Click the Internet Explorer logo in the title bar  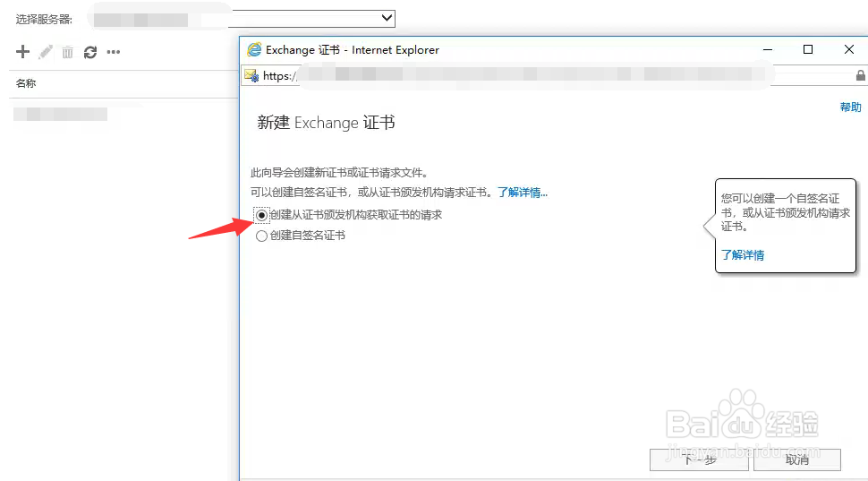pyautogui.click(x=254, y=50)
